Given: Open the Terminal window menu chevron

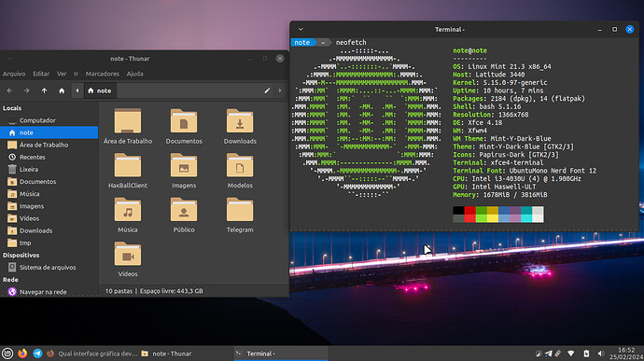Looking at the screenshot, I should pos(301,30).
